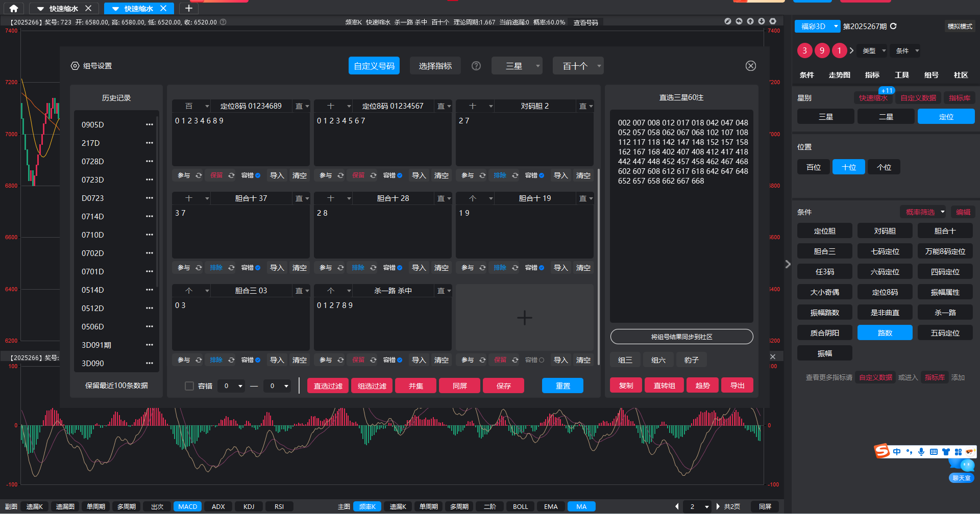Image resolution: width=980 pixels, height=514 pixels.
Task: Click the microphone icon in Sogou input bar
Action: 921,452
